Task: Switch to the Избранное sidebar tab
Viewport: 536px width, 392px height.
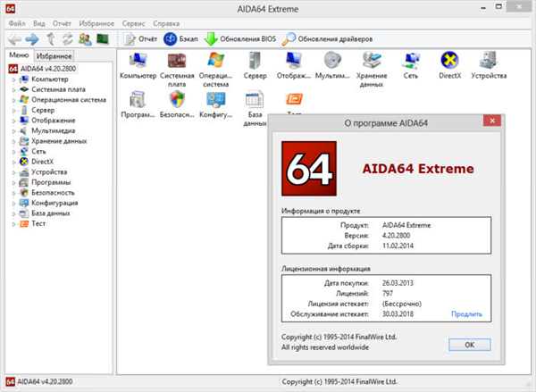Action: pos(54,56)
